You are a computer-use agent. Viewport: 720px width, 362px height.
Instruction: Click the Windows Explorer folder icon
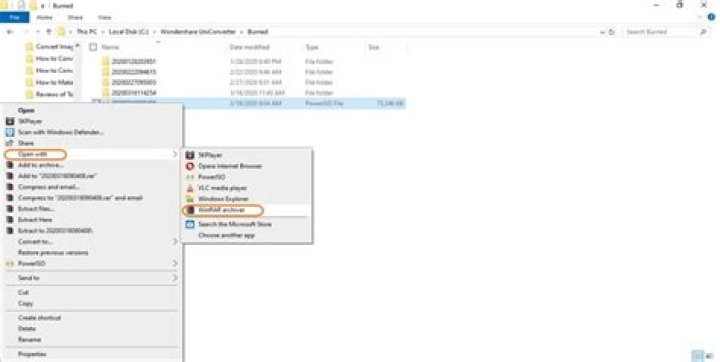coord(190,199)
